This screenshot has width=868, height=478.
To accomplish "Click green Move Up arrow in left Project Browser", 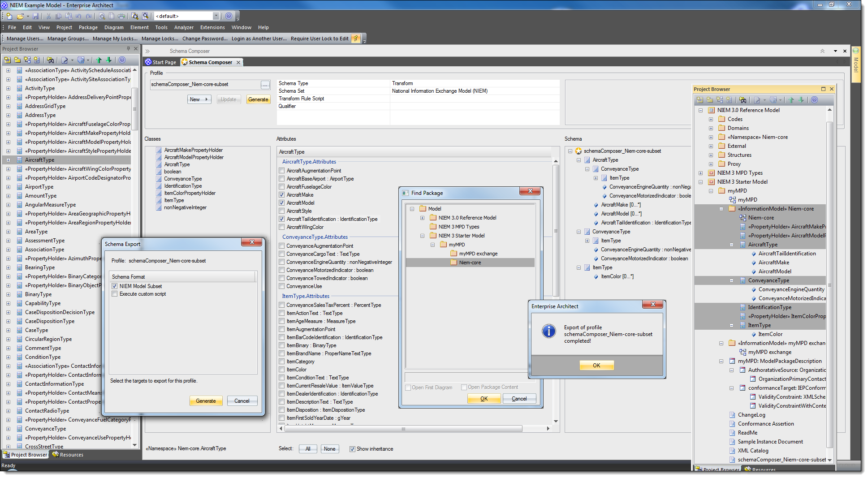I will (x=99, y=60).
